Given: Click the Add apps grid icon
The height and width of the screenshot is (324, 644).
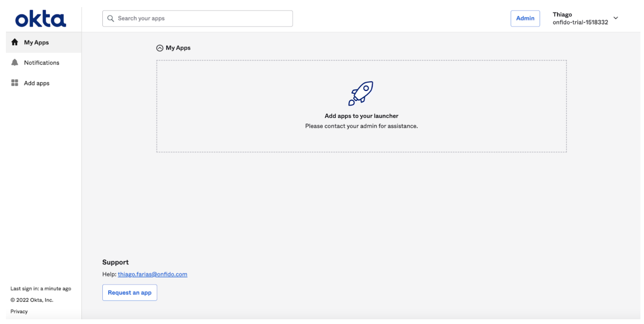Looking at the screenshot, I should tap(15, 83).
